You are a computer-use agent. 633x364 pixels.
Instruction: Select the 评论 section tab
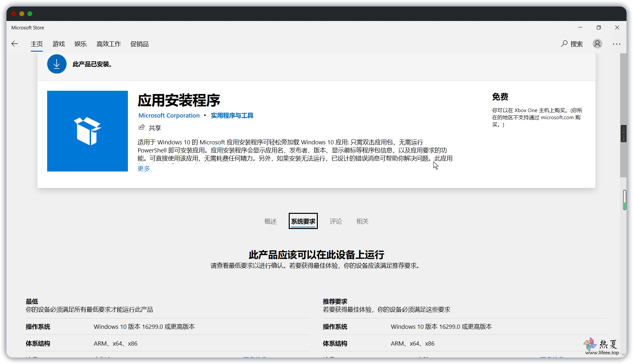(x=336, y=221)
